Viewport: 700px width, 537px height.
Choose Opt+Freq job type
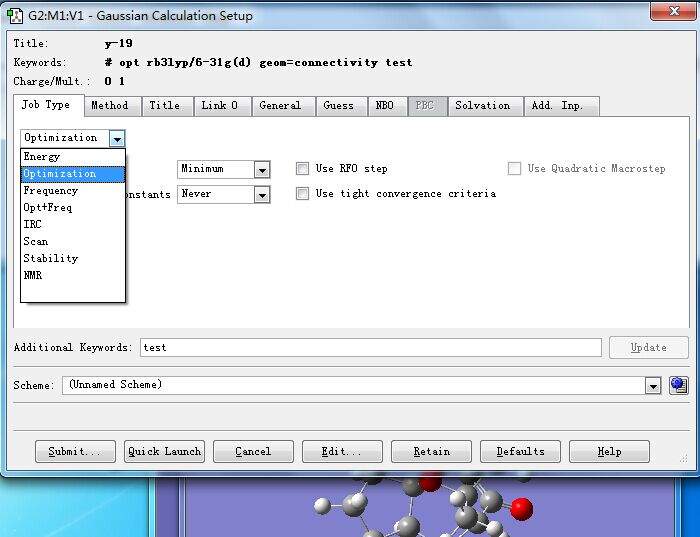pyautogui.click(x=73, y=208)
